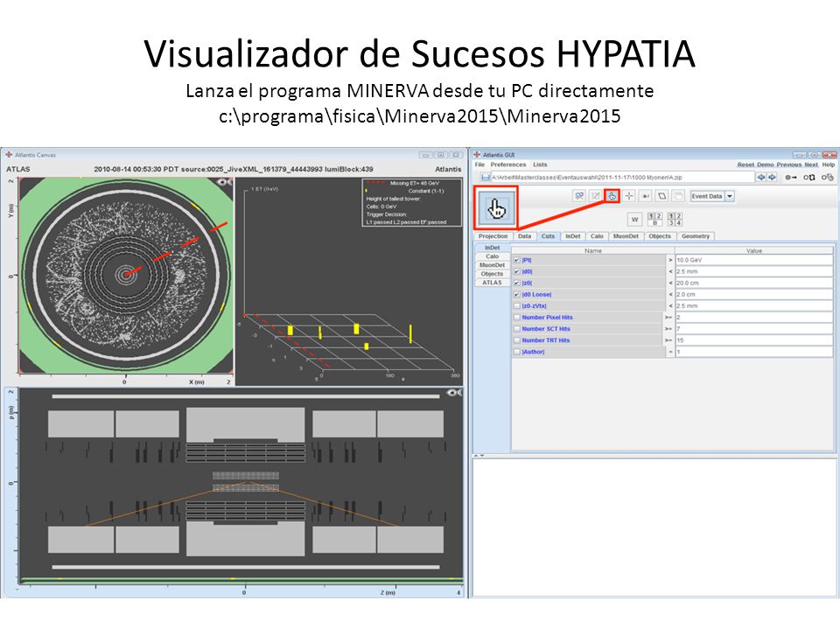Select the Pick hand tool in toolbar
The width and height of the screenshot is (840, 630).
pos(612,196)
